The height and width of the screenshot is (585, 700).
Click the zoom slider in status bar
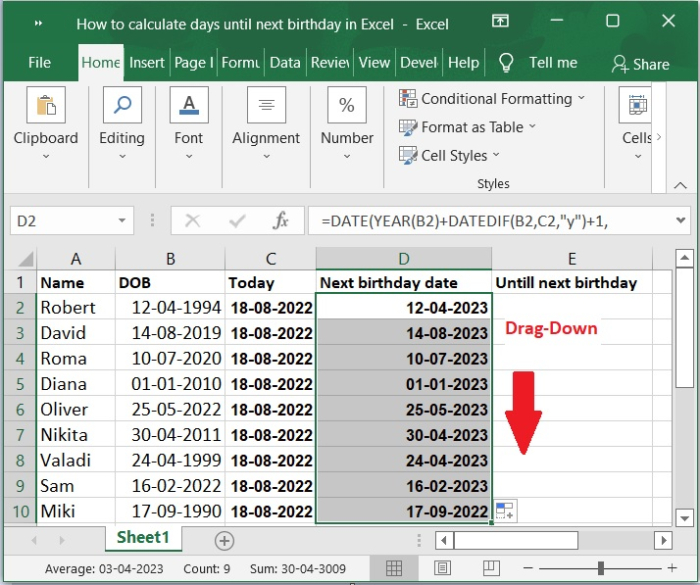[x=600, y=569]
